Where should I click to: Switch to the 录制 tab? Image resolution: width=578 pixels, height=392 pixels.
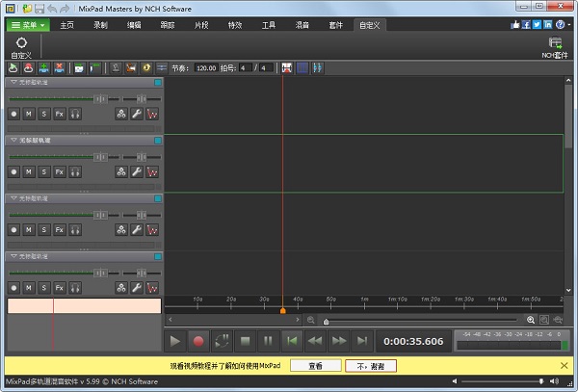click(102, 24)
